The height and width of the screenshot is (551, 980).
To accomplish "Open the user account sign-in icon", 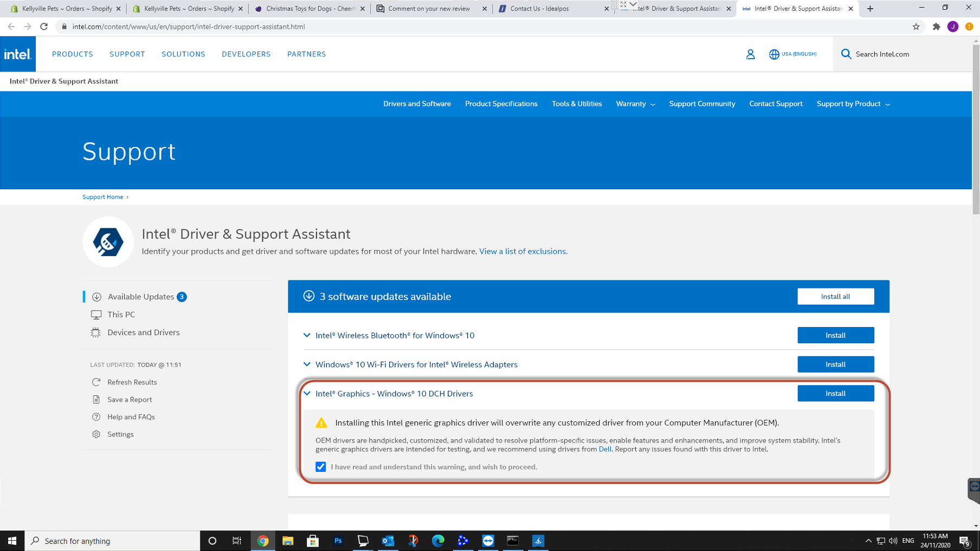I will pos(750,54).
